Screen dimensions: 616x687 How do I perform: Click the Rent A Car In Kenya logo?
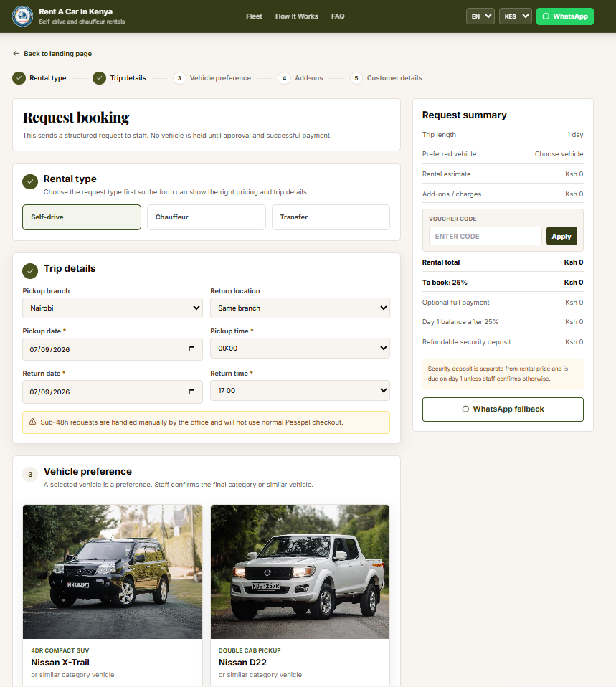22,16
